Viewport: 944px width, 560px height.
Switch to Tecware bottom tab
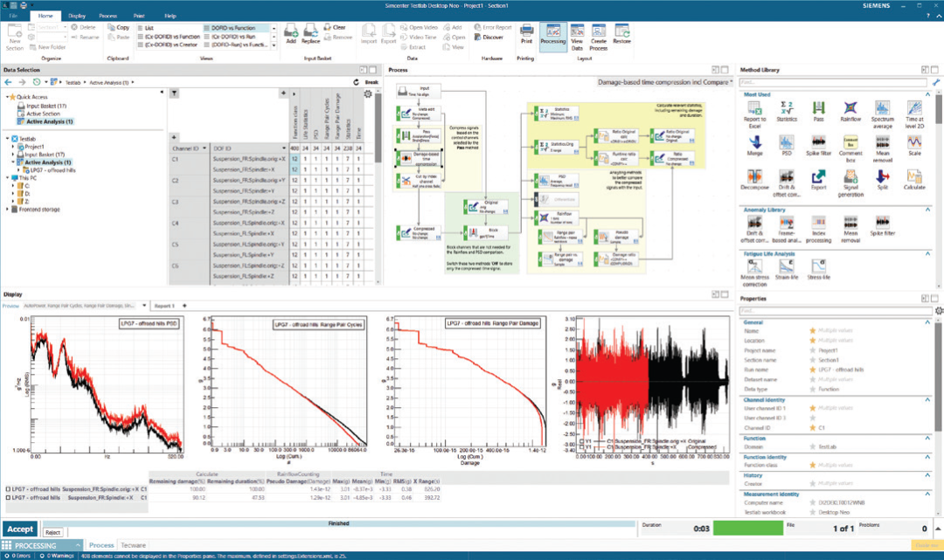click(x=133, y=545)
